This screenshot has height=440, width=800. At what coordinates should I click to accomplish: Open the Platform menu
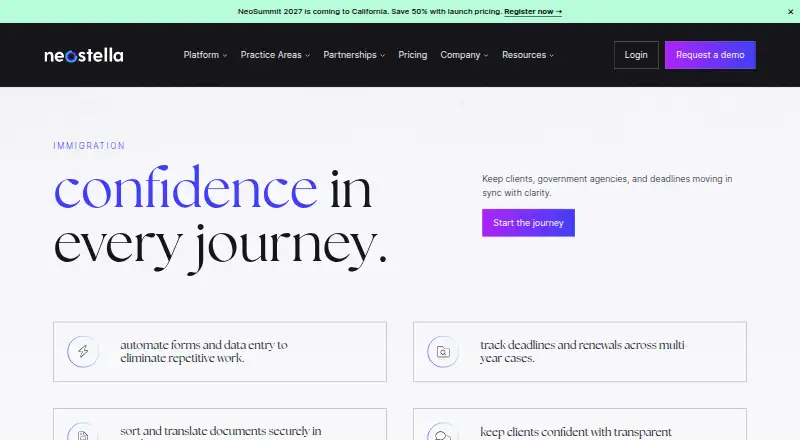[205, 55]
